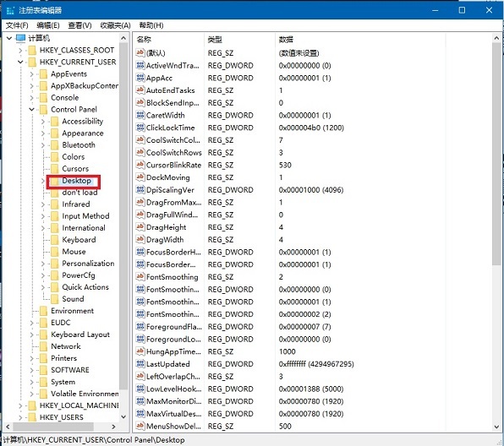Click the DockMoving value icon
The width and height of the screenshot is (504, 446).
pos(140,177)
